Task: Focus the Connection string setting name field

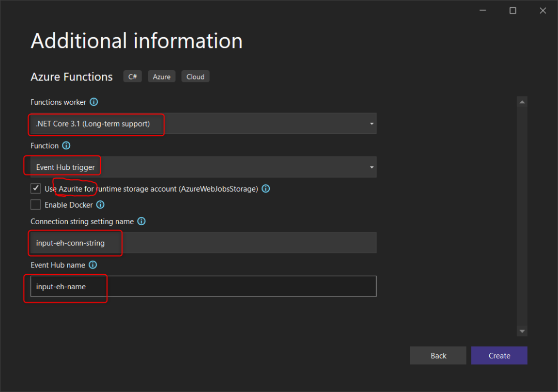Action: pyautogui.click(x=203, y=243)
